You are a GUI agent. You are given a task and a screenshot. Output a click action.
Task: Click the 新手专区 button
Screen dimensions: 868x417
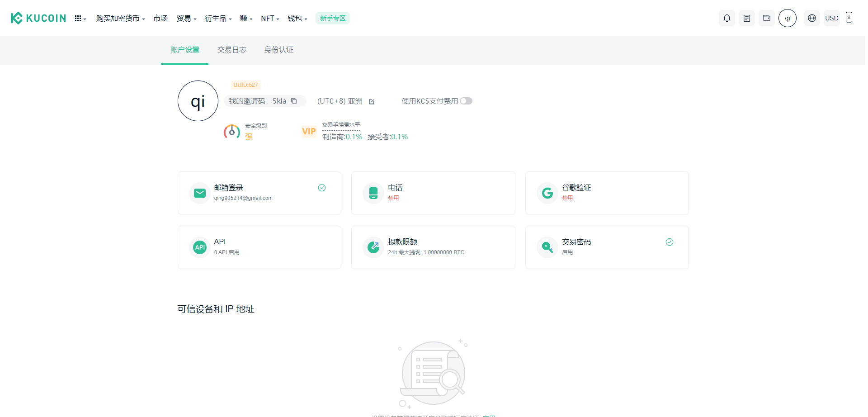pos(332,18)
